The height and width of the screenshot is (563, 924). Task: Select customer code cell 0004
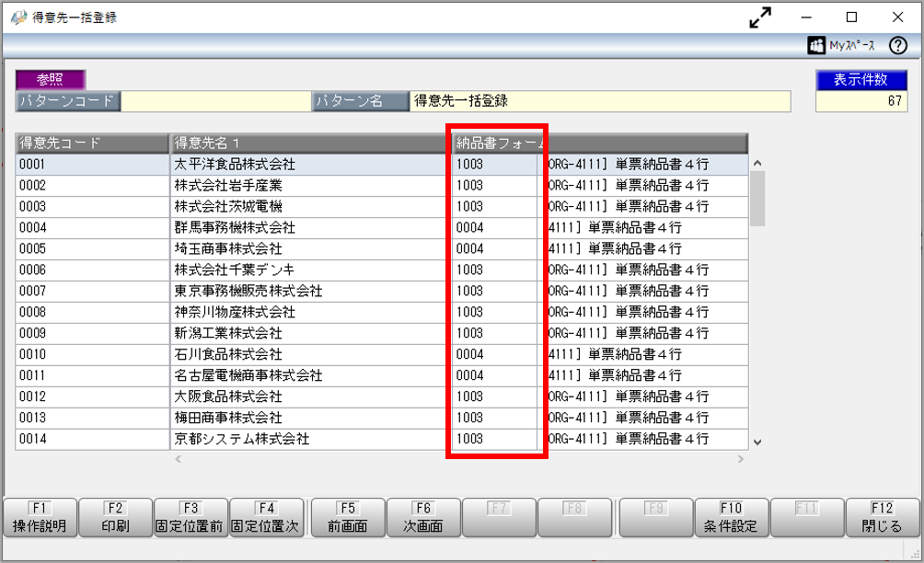pyautogui.click(x=93, y=228)
